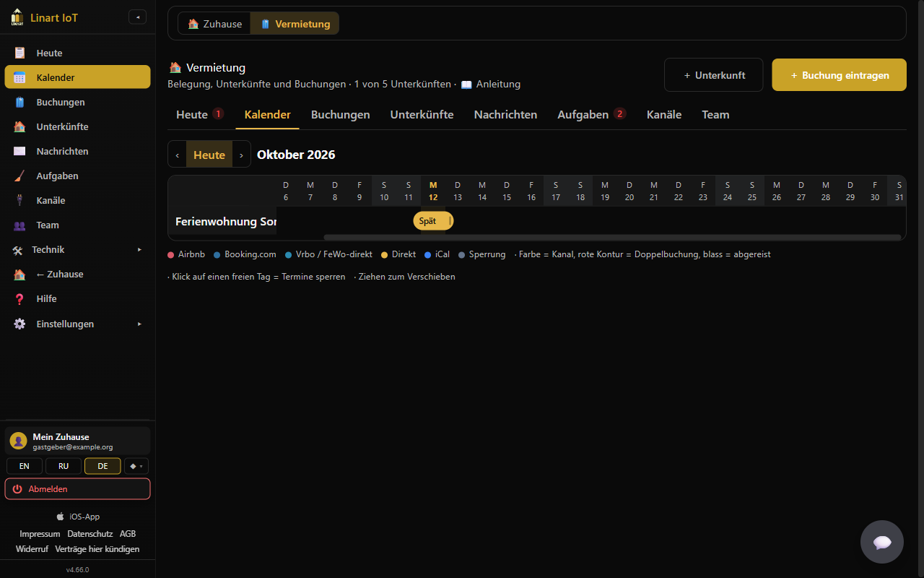This screenshot has width=924, height=578.
Task: Expand the Einstellungen sidebar section
Action: coord(77,324)
